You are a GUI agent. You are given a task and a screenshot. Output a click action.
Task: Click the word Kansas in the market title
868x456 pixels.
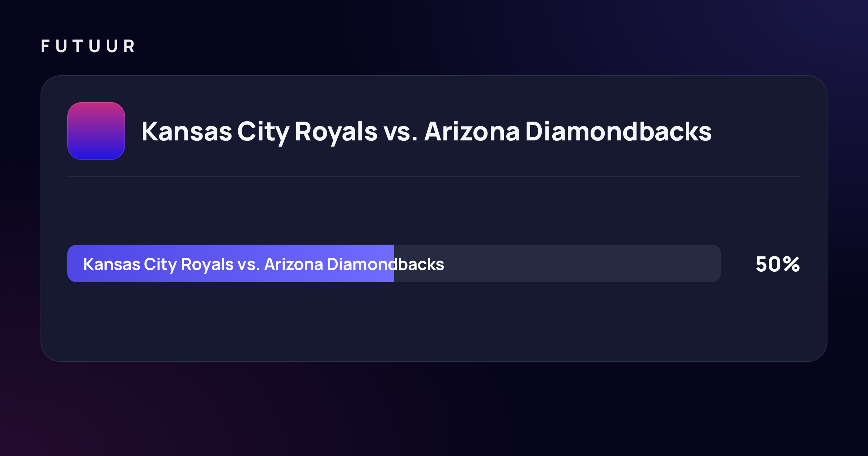tap(187, 131)
